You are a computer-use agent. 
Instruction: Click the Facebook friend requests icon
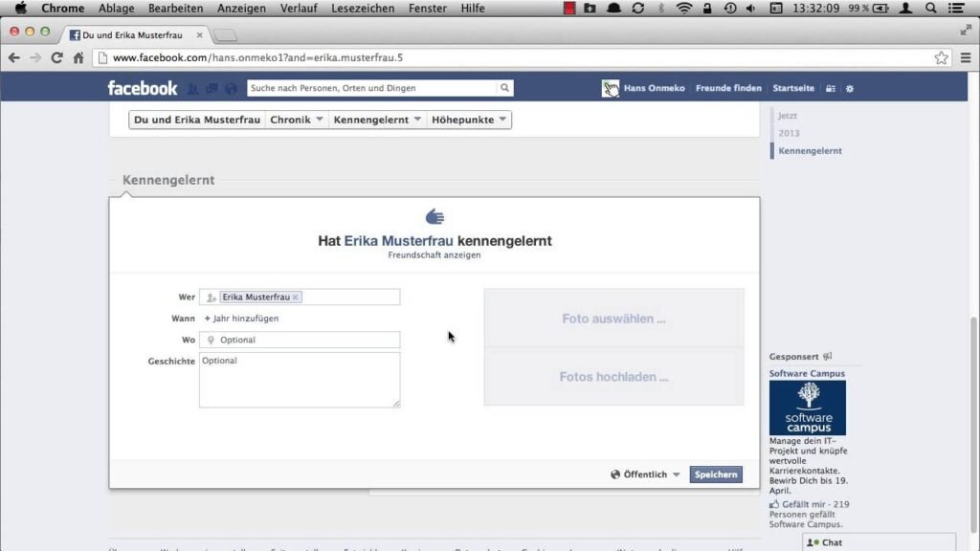pyautogui.click(x=193, y=88)
